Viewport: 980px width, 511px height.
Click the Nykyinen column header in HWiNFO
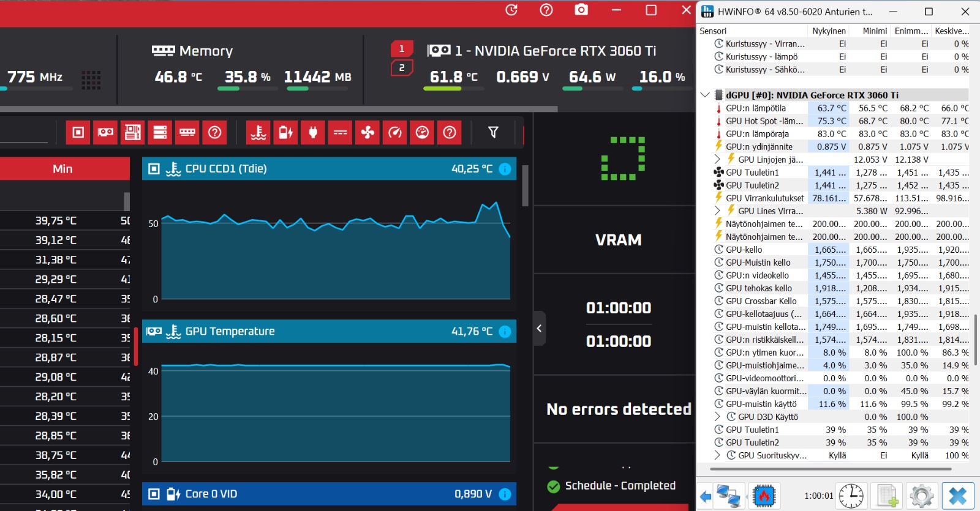pyautogui.click(x=829, y=31)
